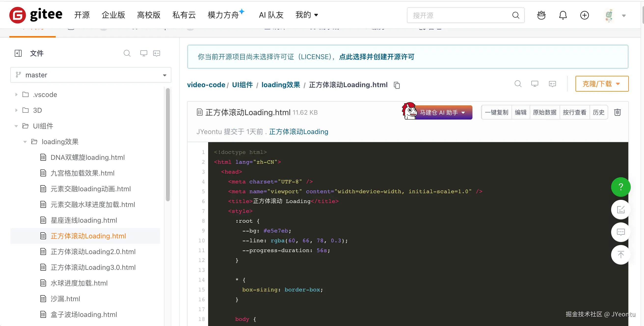This screenshot has width=644, height=326.
Task: Open the floating comment chat icon
Action: click(620, 232)
